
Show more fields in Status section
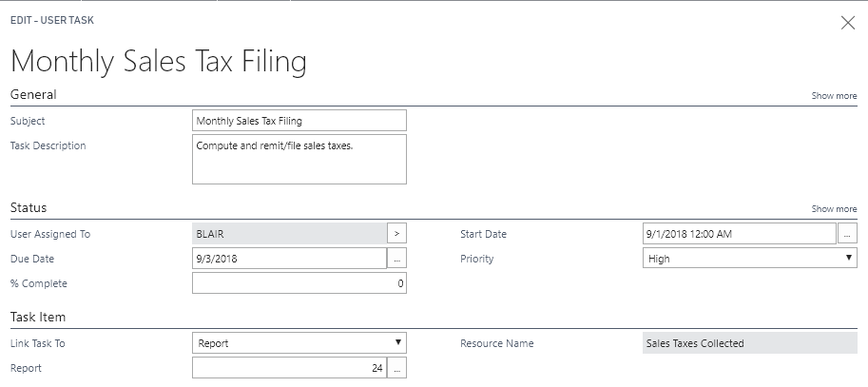(x=834, y=209)
